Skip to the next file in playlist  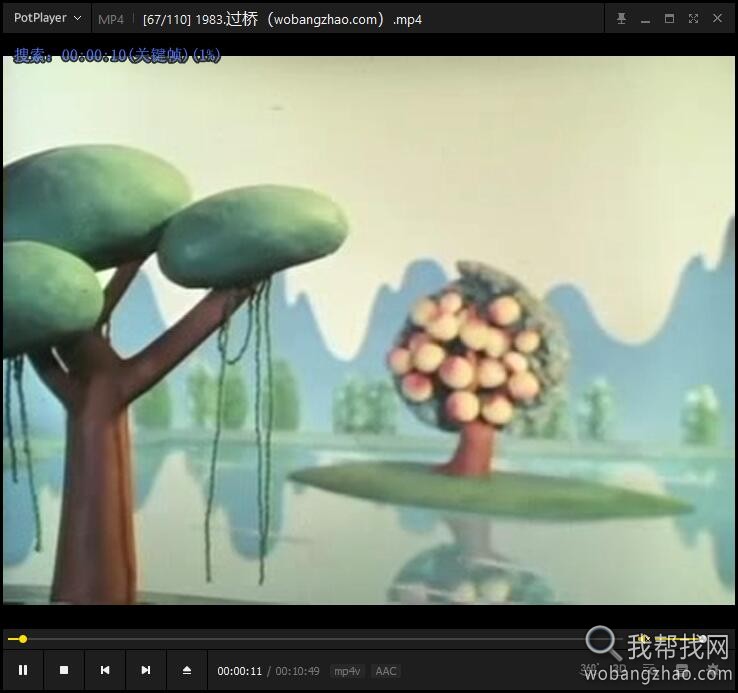146,670
